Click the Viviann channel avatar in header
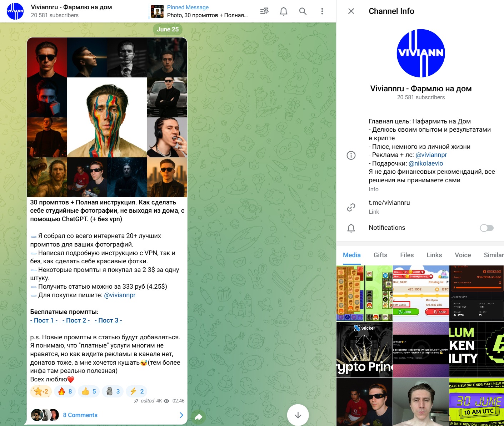Image resolution: width=504 pixels, height=426 pixels. [x=15, y=11]
